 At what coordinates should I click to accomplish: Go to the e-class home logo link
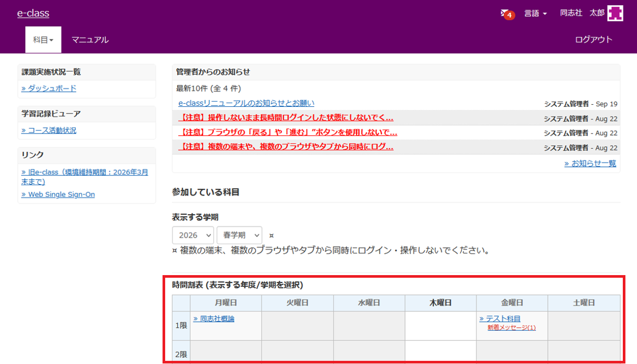pos(33,14)
